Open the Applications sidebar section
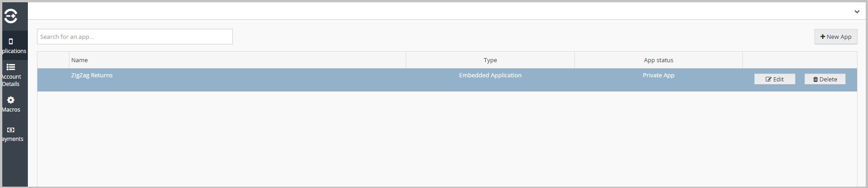Viewport: 868px width, 188px height. 15,45
